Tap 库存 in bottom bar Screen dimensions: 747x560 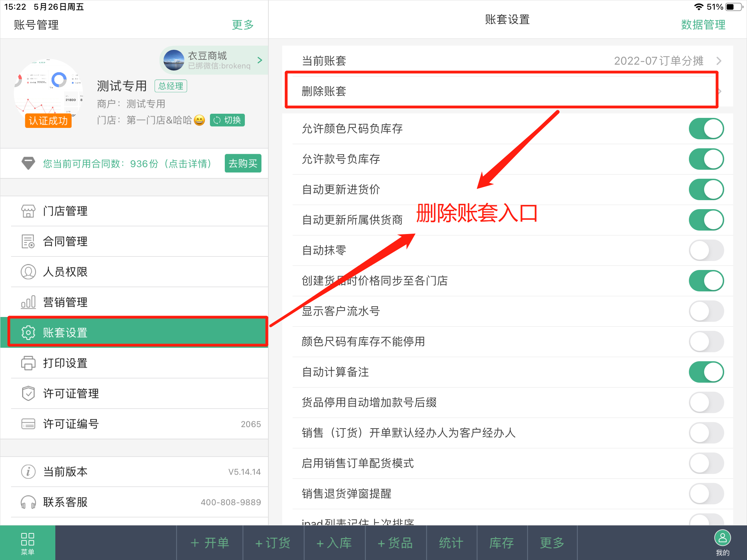(x=502, y=543)
